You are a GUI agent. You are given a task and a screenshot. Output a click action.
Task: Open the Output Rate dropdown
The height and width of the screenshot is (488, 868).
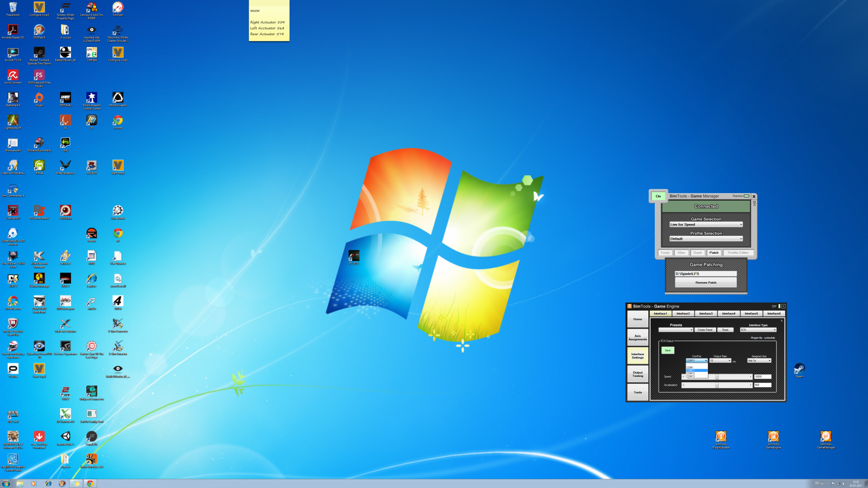[x=720, y=361]
